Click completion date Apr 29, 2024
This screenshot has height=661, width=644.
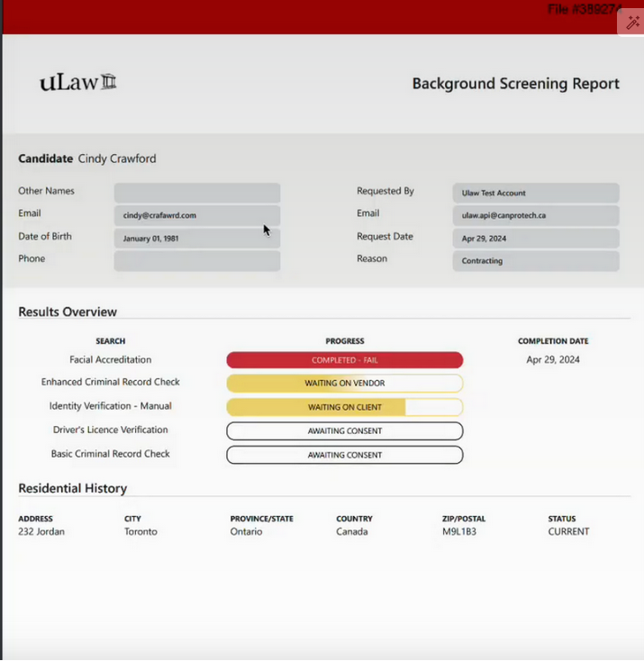click(553, 359)
